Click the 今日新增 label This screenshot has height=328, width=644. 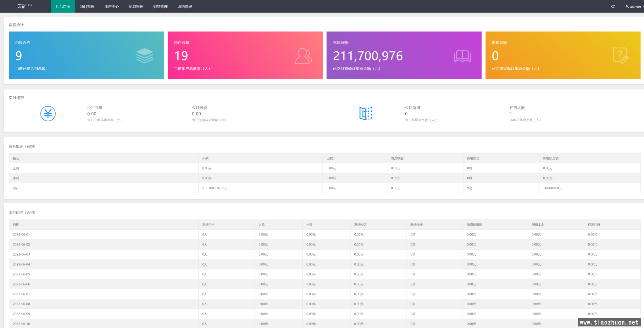coord(412,108)
